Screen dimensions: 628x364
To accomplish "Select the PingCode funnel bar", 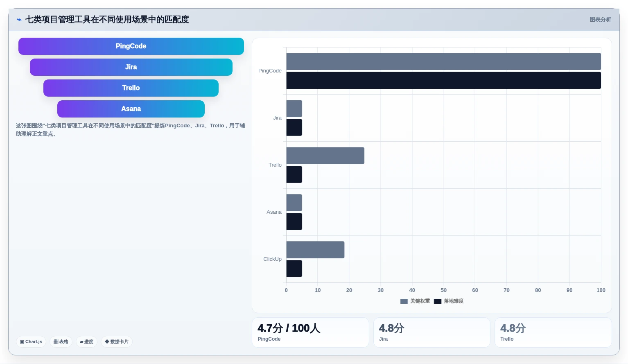I will pos(131,46).
